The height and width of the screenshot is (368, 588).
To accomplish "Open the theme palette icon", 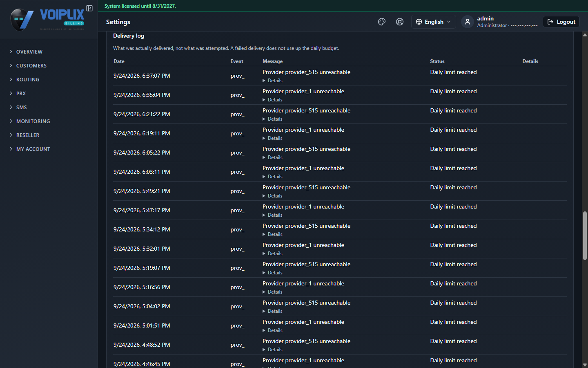I will 382,22.
